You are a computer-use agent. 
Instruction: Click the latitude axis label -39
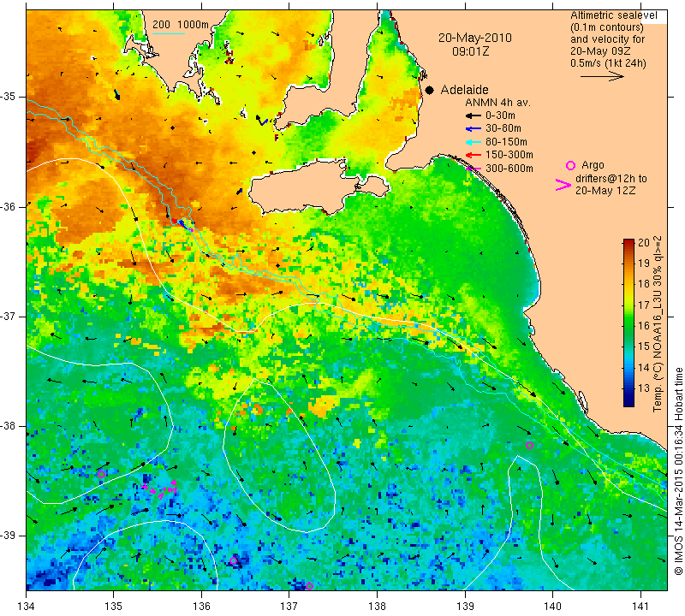coord(9,536)
